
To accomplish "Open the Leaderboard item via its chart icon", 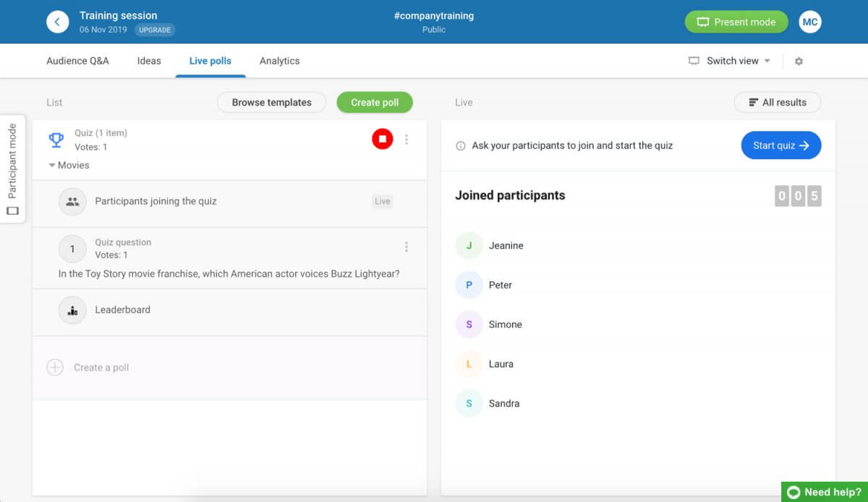I will coord(72,310).
